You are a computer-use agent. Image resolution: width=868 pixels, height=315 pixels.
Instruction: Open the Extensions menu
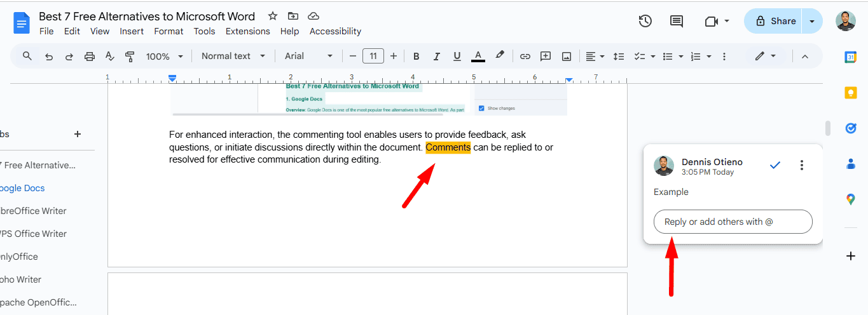click(247, 31)
